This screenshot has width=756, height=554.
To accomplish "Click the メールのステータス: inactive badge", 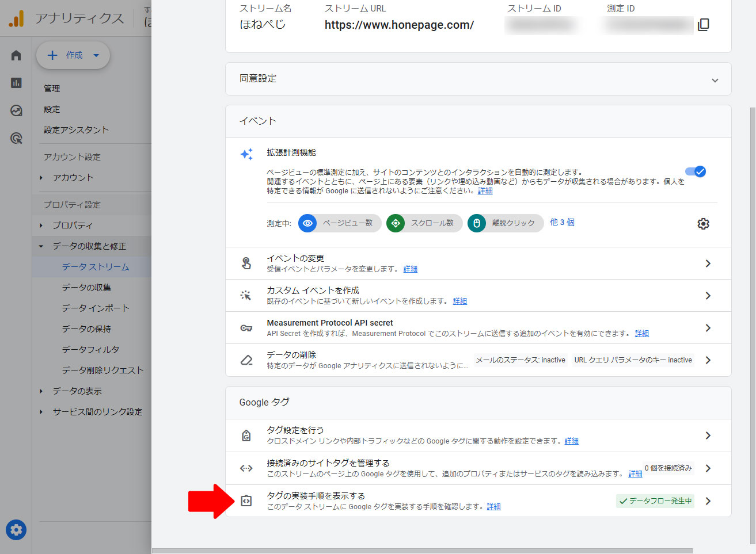I will pyautogui.click(x=521, y=360).
